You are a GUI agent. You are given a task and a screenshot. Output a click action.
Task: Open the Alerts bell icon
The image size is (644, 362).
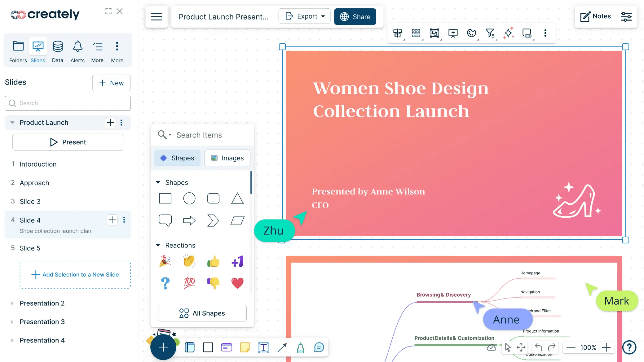coord(77,51)
